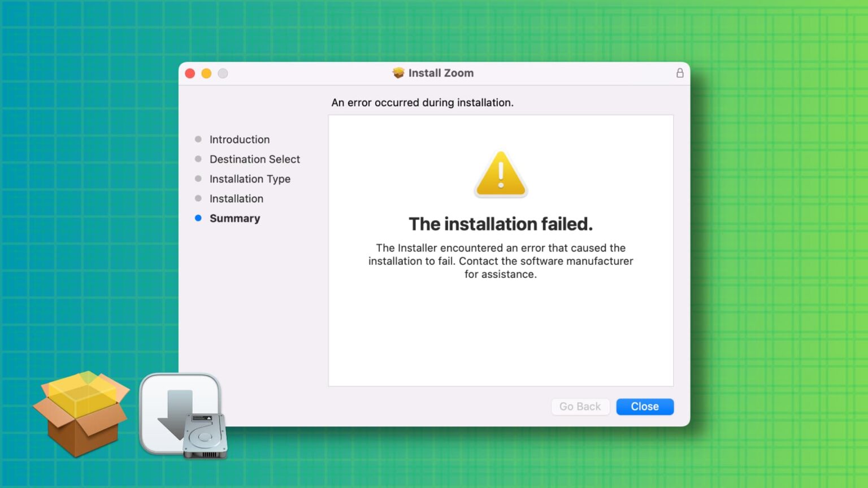
Task: Click the heading that reads The installation failed
Action: click(501, 224)
